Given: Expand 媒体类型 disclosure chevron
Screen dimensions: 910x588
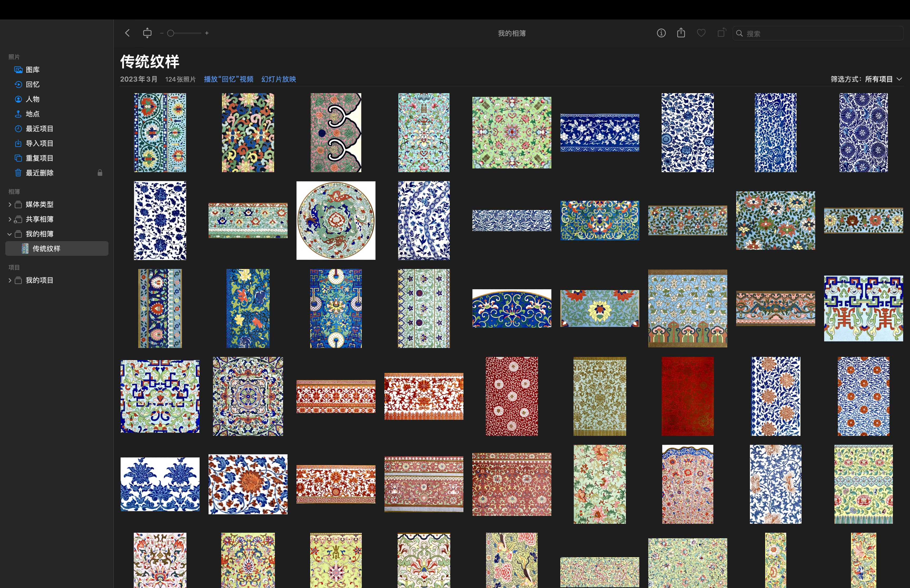Looking at the screenshot, I should (9, 205).
